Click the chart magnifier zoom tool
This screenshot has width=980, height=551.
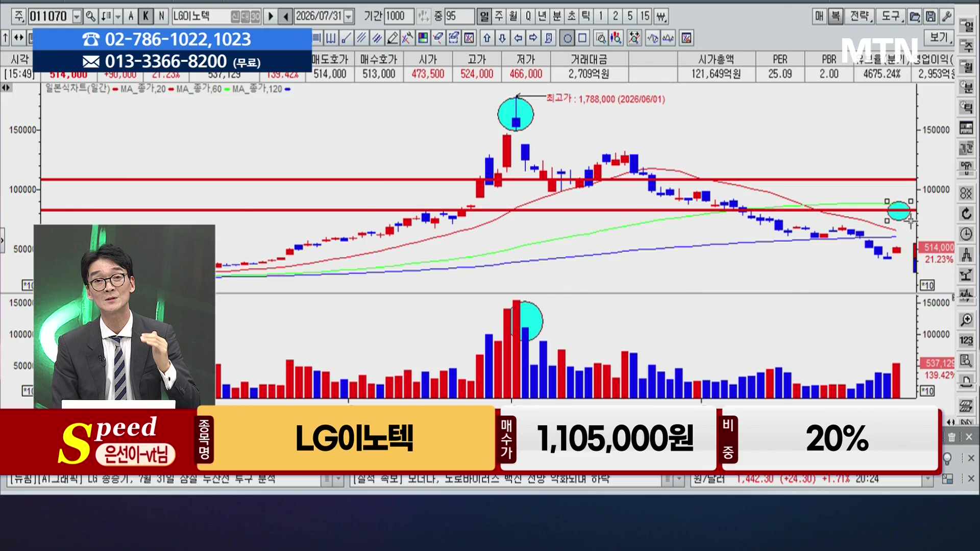click(601, 38)
